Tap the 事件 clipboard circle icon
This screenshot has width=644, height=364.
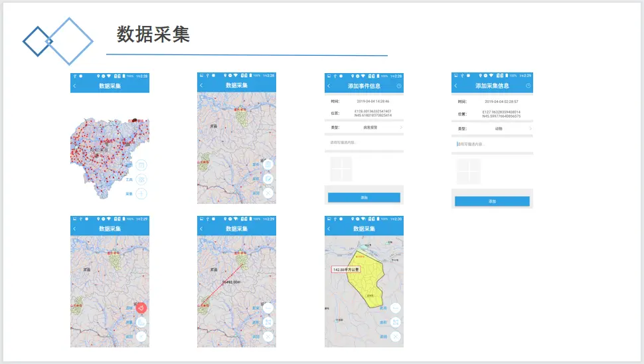pyautogui.click(x=268, y=164)
